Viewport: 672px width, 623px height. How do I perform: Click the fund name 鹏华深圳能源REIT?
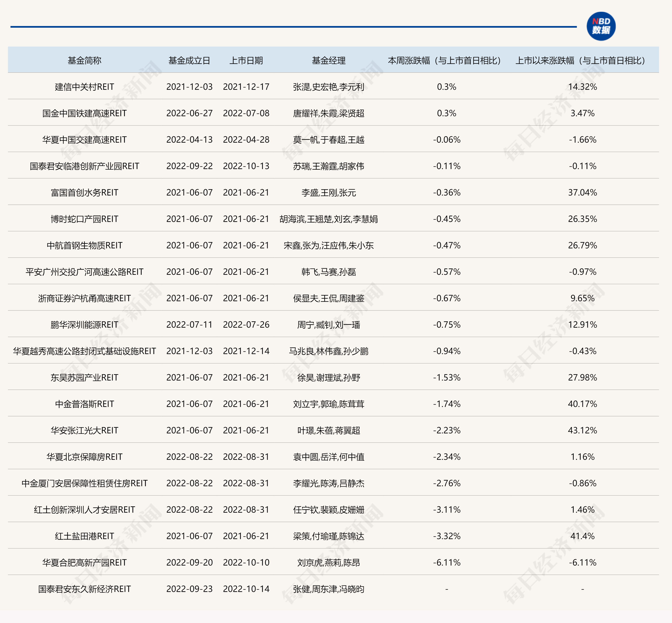click(84, 325)
